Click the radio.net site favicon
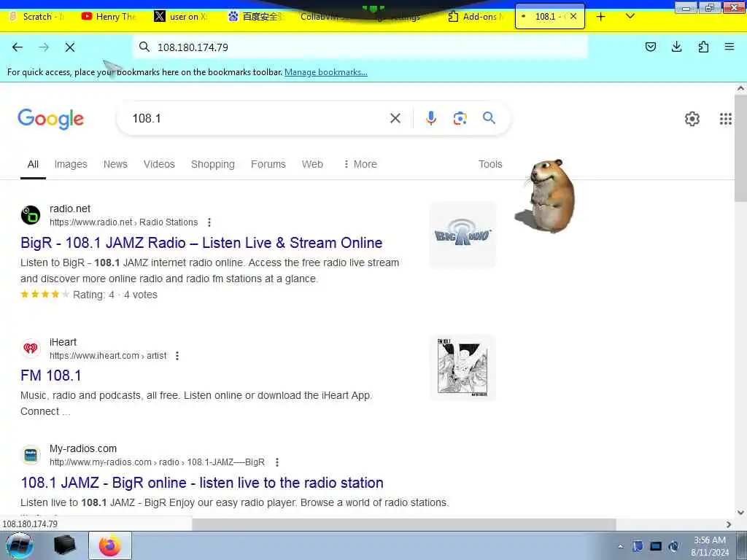 click(31, 215)
